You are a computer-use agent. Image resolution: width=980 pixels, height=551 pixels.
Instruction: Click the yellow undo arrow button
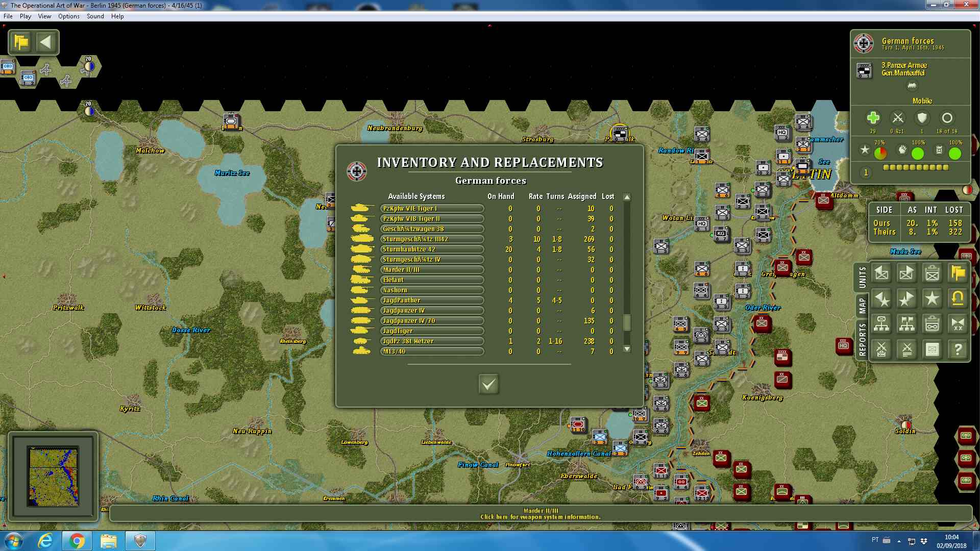click(958, 298)
